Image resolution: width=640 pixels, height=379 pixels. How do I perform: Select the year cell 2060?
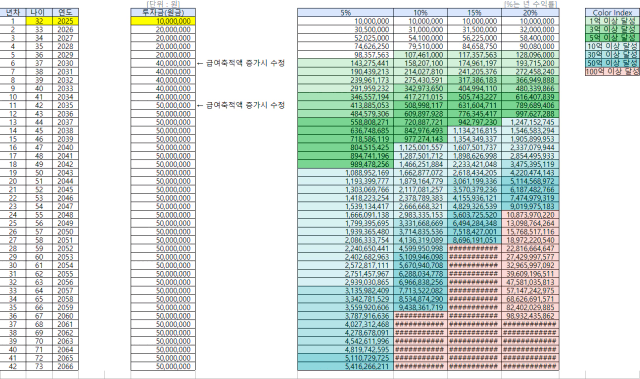click(x=65, y=316)
